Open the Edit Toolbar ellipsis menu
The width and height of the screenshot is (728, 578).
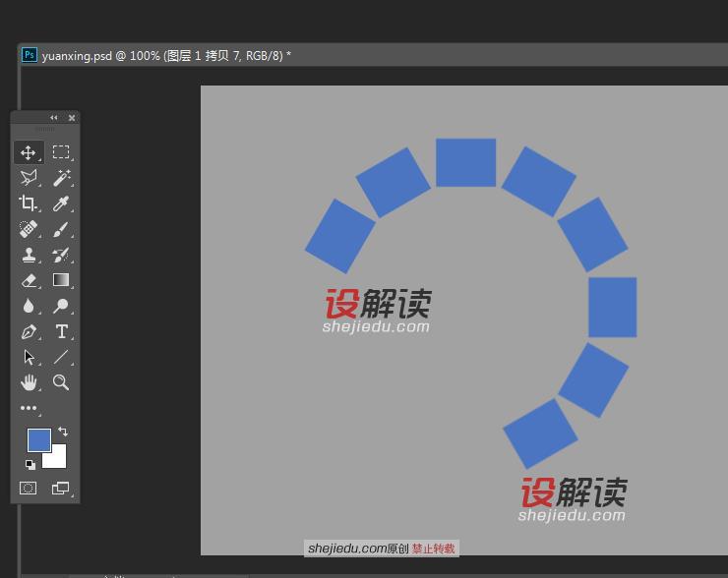point(29,408)
